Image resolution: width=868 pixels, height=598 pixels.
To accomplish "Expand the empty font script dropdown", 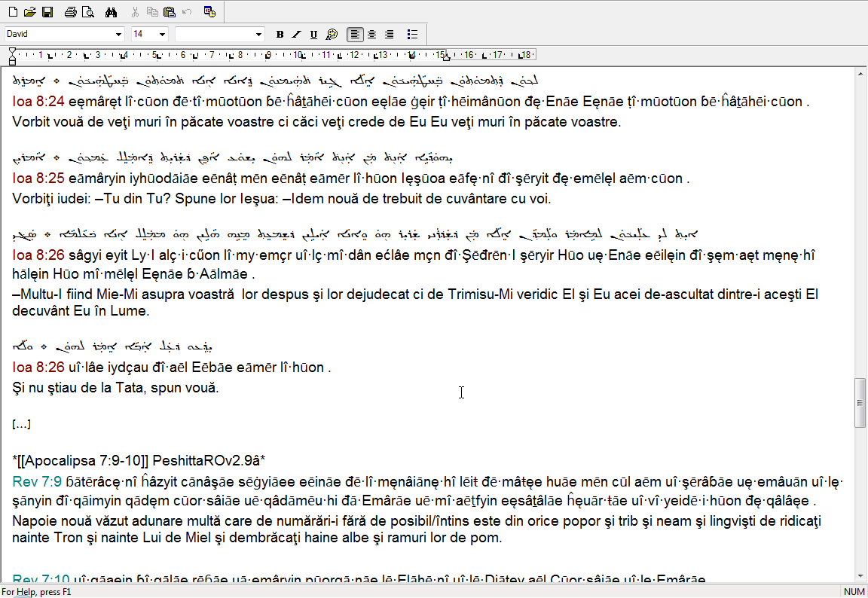I will pyautogui.click(x=259, y=35).
